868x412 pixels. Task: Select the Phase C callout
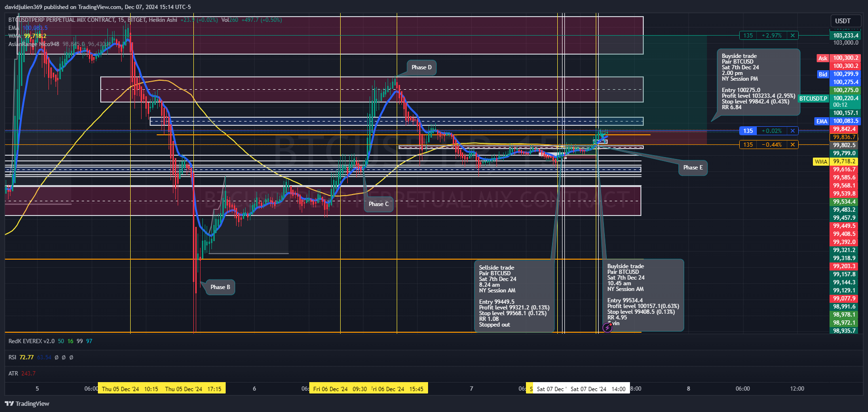pyautogui.click(x=379, y=204)
